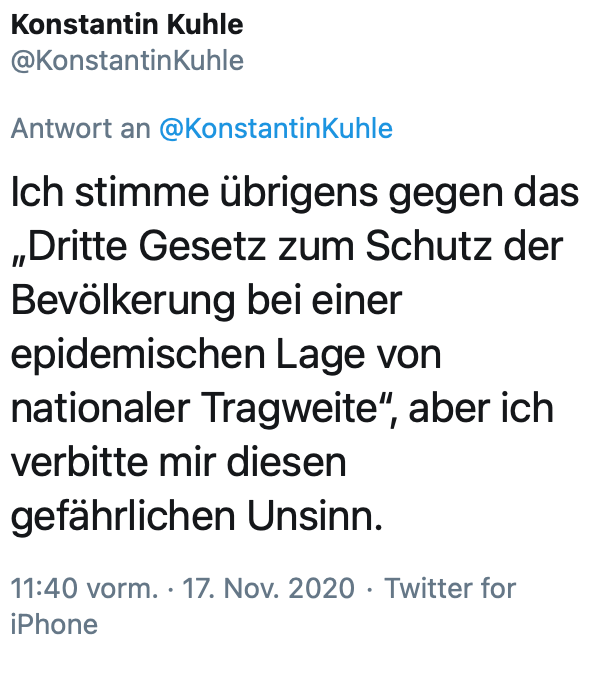
Task: Click the word "iPhone" on the last line
Action: tap(54, 625)
